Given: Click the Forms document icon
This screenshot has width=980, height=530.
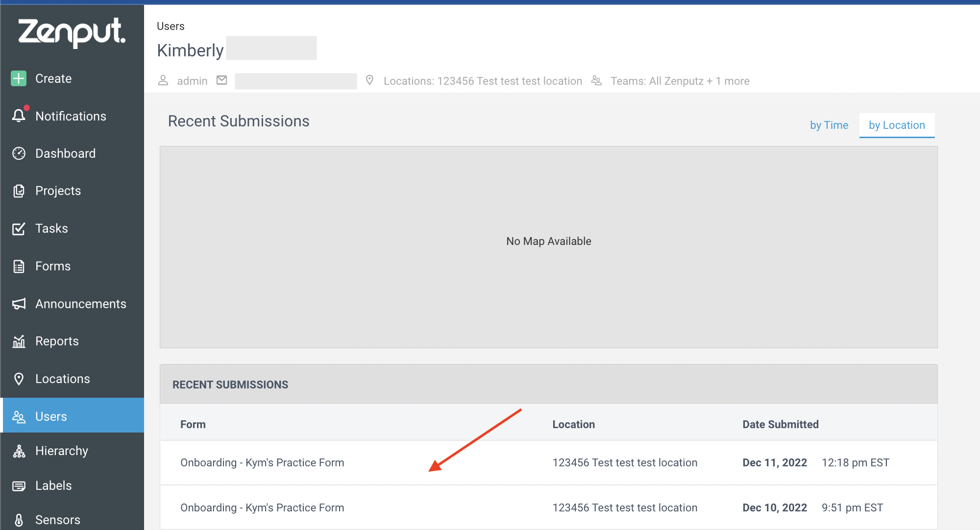Looking at the screenshot, I should 19,266.
